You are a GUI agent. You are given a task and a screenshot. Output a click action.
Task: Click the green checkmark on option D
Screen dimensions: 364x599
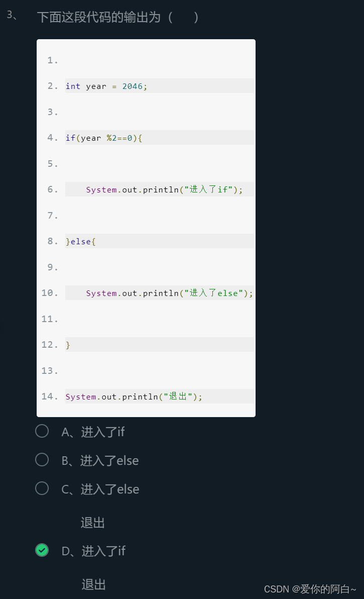pyautogui.click(x=42, y=550)
